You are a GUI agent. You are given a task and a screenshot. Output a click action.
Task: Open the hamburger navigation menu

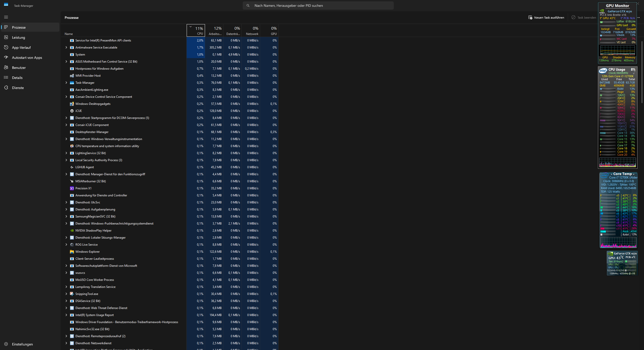coord(6,17)
